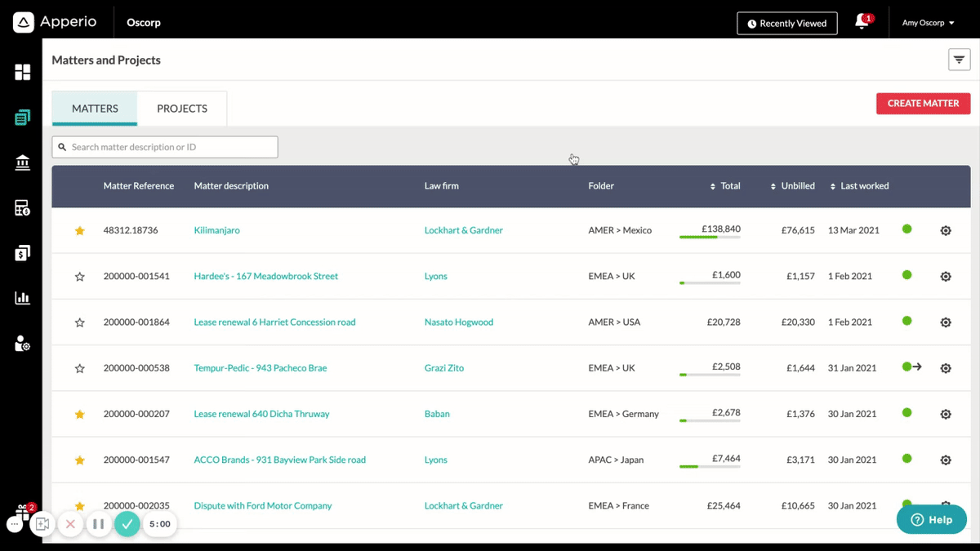The height and width of the screenshot is (551, 980).
Task: Unstar the Kilimanjaro matter
Action: pos(79,230)
